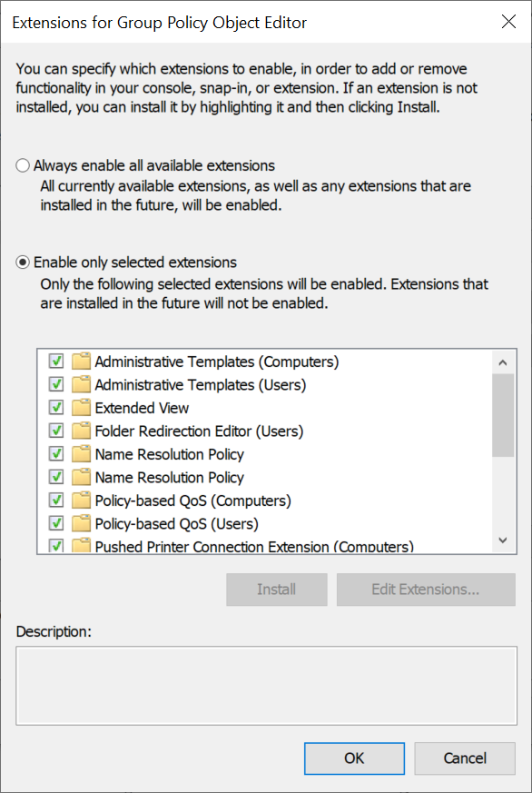Uncheck Administrative Templates (Users) checkbox
532x793 pixels.
click(x=56, y=385)
